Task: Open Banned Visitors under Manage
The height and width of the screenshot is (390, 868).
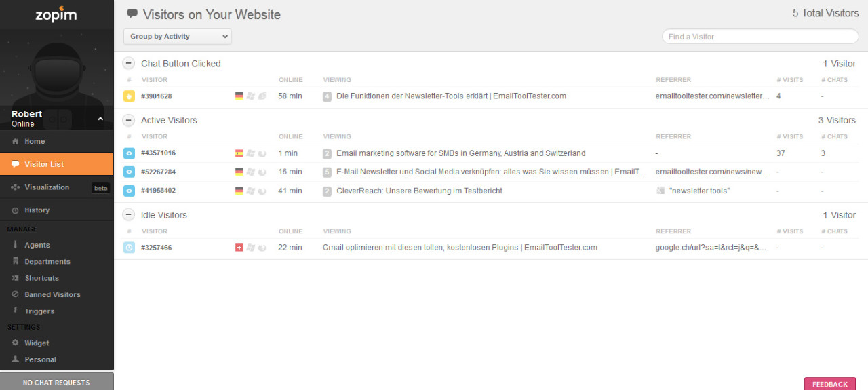Action: coord(52,294)
